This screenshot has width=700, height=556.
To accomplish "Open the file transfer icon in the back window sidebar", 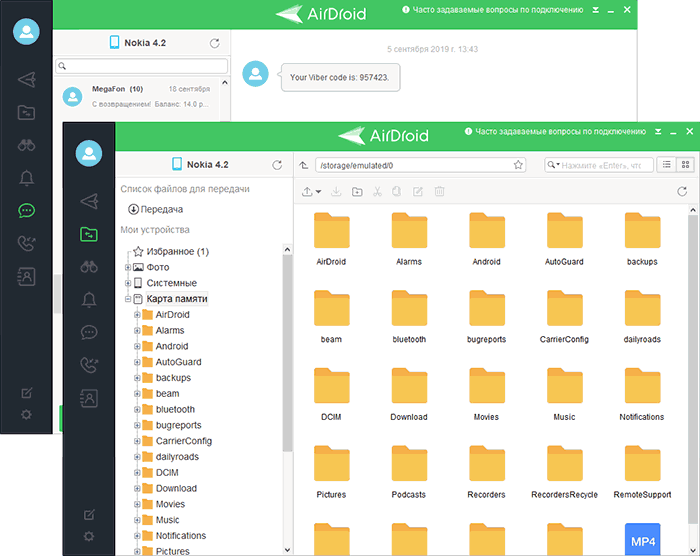I will 27,80.
